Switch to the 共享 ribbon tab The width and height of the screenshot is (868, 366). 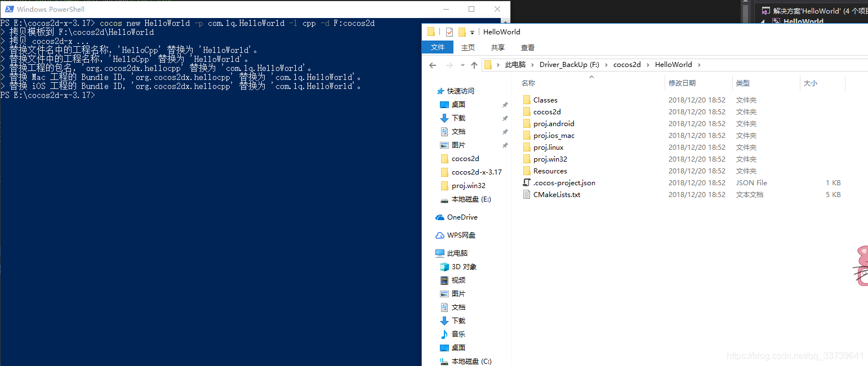(498, 47)
